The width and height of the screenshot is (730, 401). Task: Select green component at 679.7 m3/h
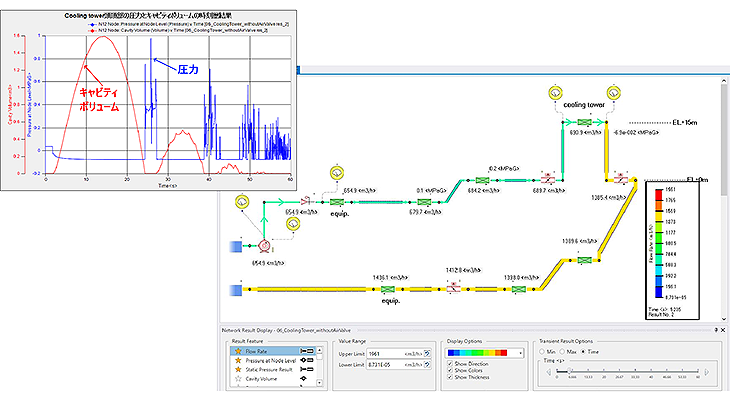coord(424,202)
